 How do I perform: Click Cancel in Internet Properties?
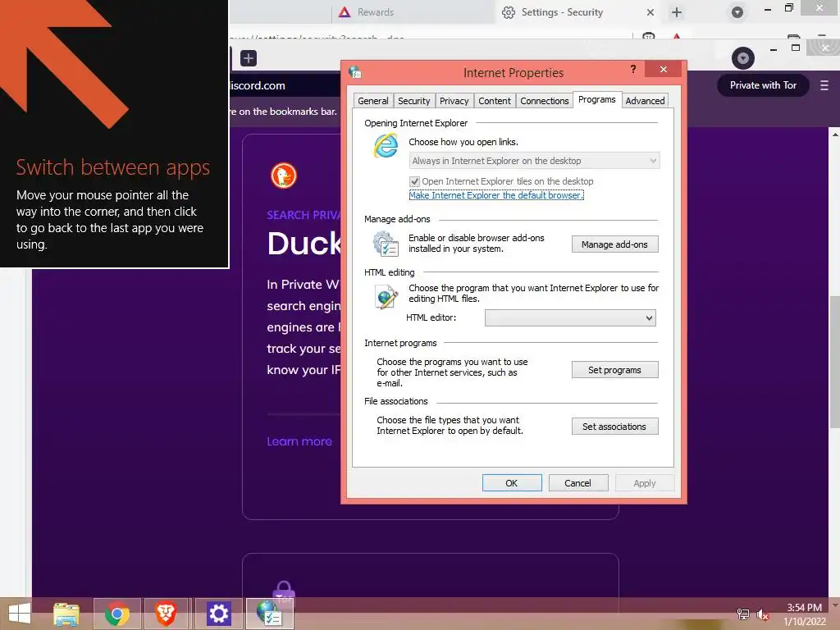pos(577,482)
